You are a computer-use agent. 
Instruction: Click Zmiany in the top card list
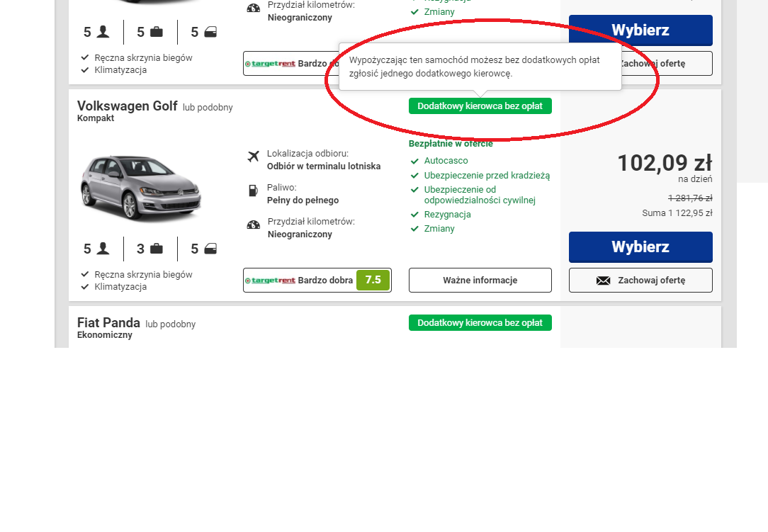click(x=432, y=12)
